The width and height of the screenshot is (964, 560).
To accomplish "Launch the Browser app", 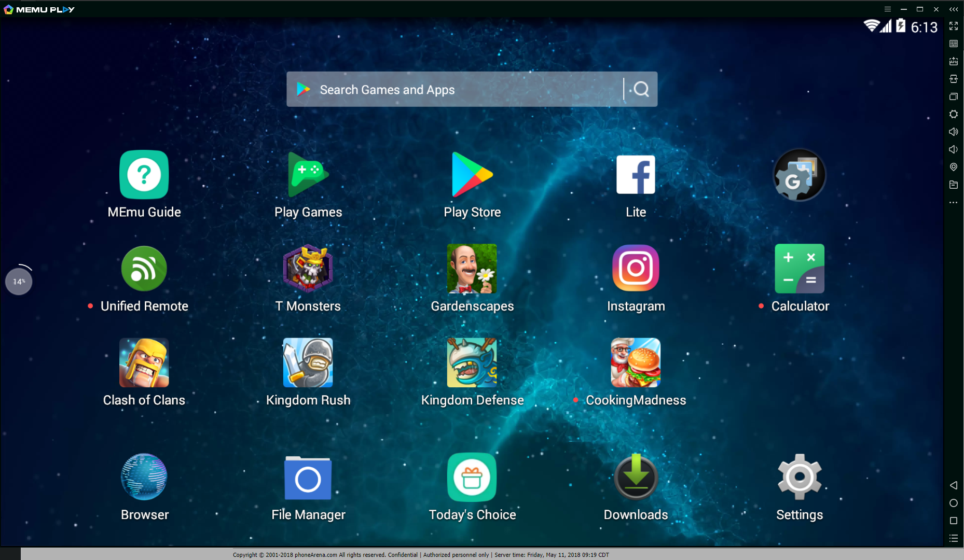I will pos(144,477).
